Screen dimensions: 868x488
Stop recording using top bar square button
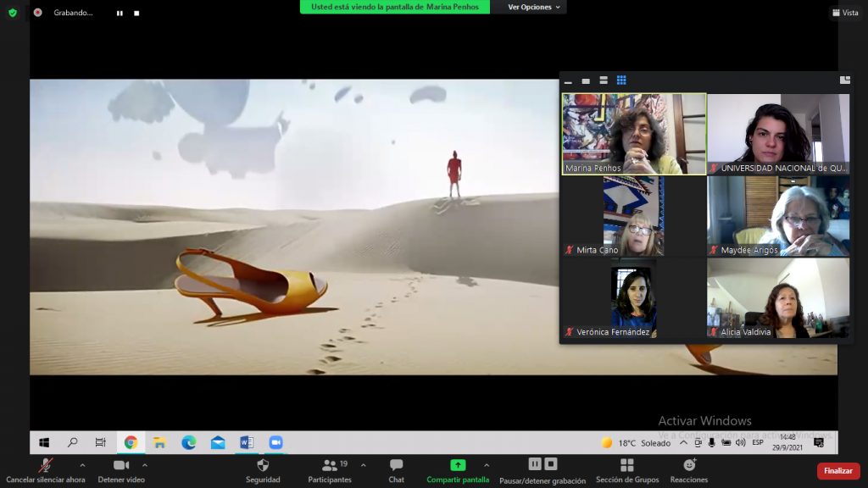click(x=137, y=14)
